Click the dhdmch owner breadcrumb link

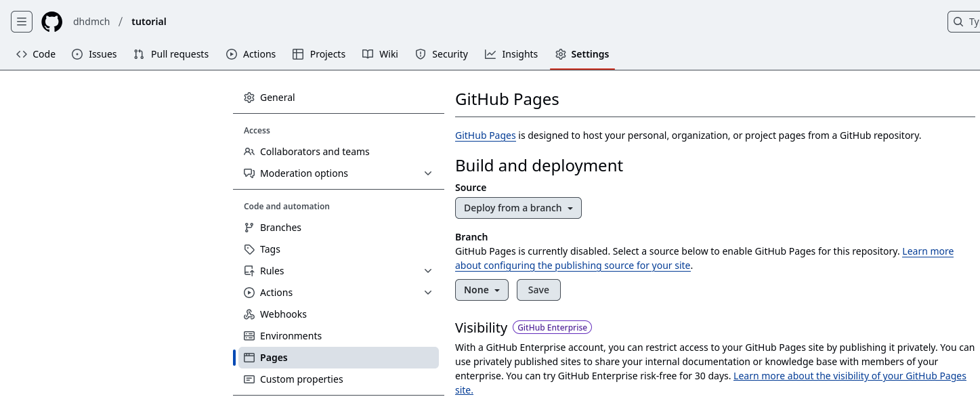pyautogui.click(x=91, y=22)
